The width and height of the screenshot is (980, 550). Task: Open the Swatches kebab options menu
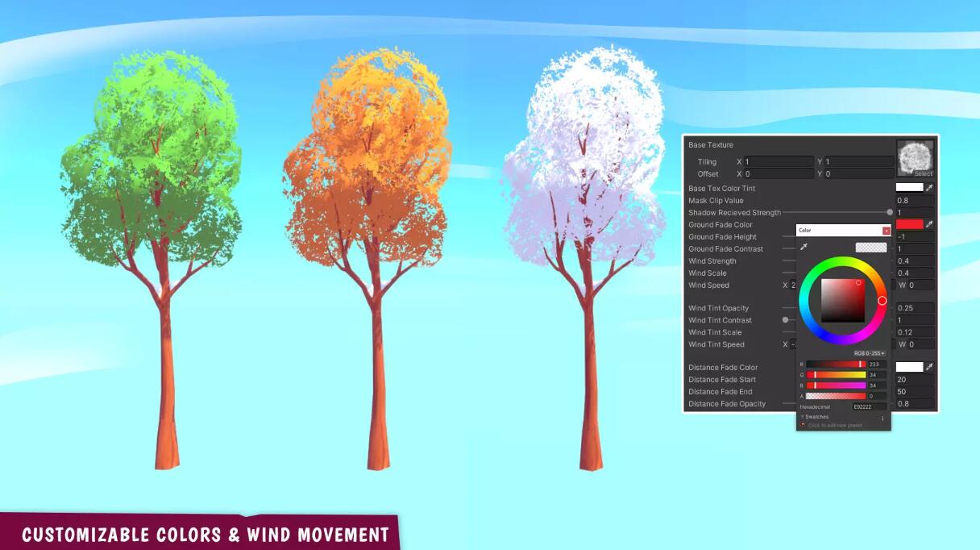tap(882, 418)
